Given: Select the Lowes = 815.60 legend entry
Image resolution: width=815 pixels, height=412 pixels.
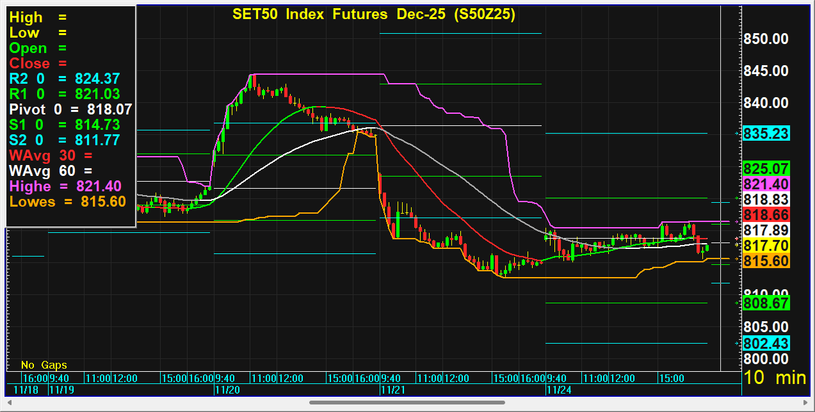Looking at the screenshot, I should pyautogui.click(x=68, y=201).
